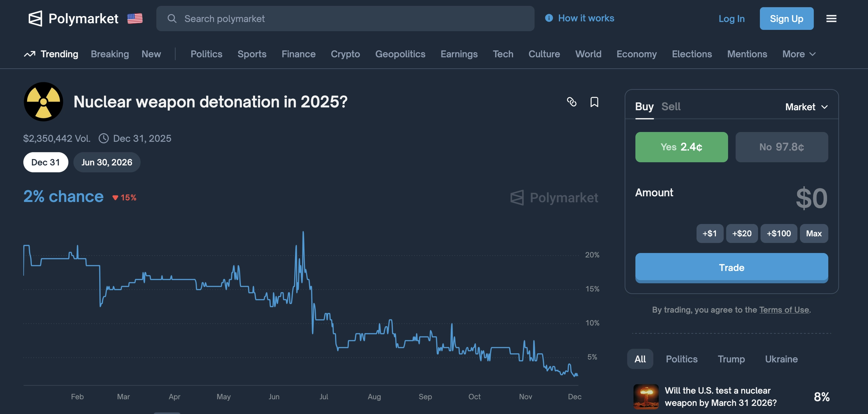Click the US flag icon
This screenshot has width=868, height=414.
pos(135,19)
